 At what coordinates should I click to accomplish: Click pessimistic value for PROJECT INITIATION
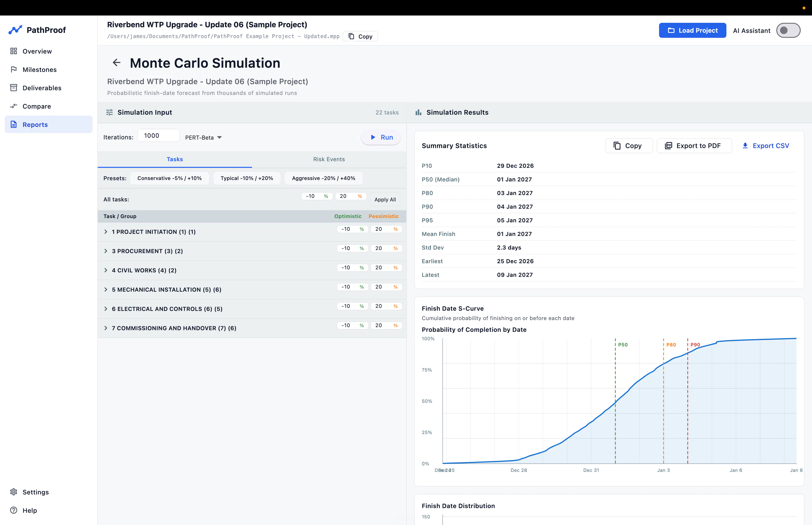click(x=386, y=229)
